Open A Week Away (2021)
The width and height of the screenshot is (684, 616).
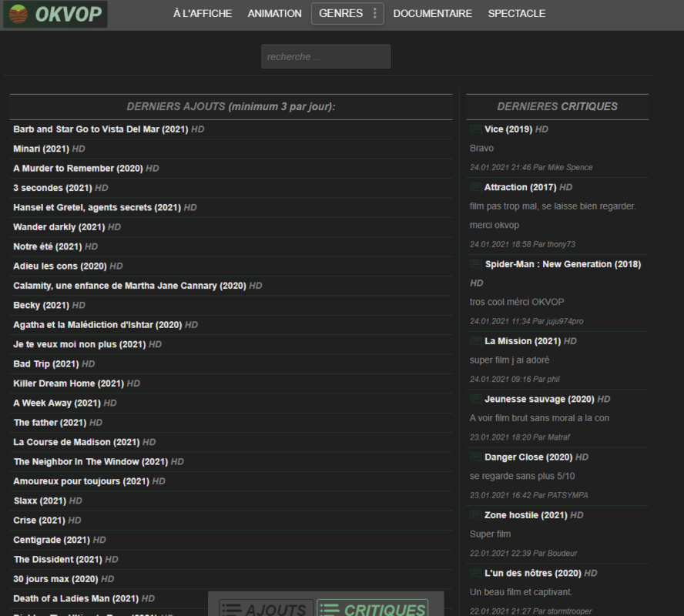57,403
